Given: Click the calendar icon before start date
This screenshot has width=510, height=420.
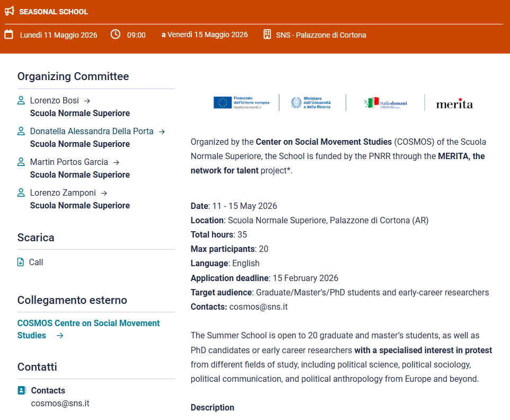Looking at the screenshot, I should pyautogui.click(x=8, y=35).
